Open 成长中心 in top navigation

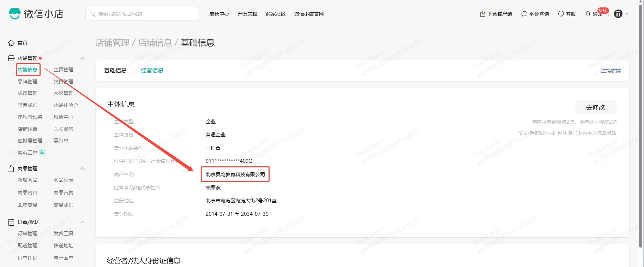(219, 14)
